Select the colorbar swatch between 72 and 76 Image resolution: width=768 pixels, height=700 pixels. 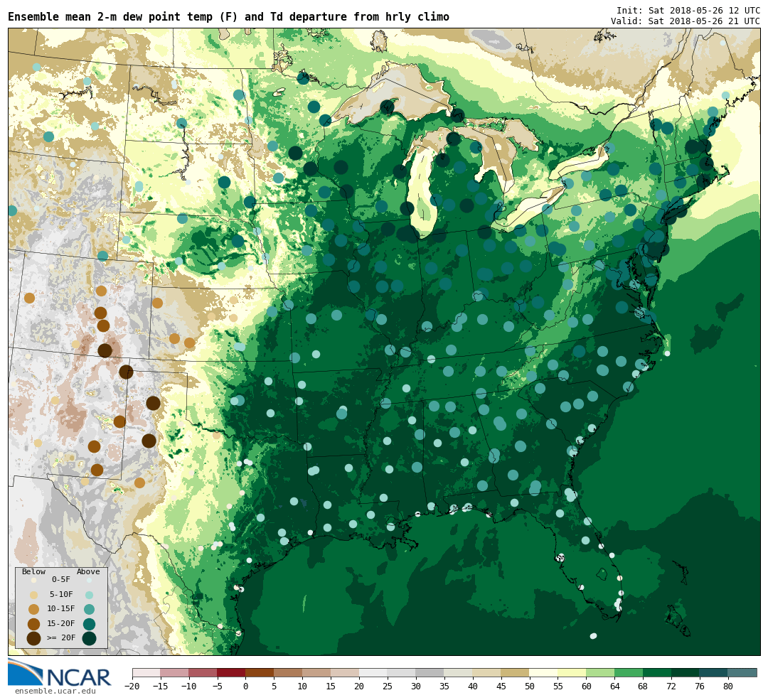pyautogui.click(x=685, y=672)
